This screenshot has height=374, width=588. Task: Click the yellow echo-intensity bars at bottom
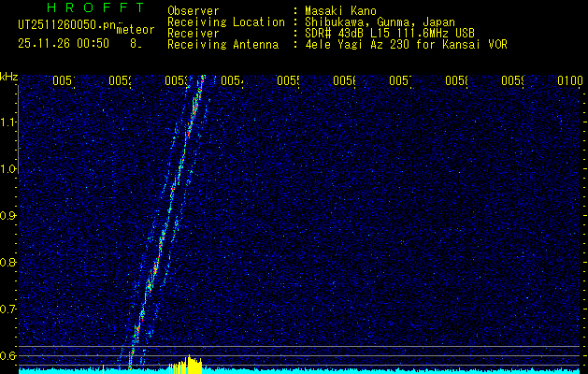coord(186,365)
